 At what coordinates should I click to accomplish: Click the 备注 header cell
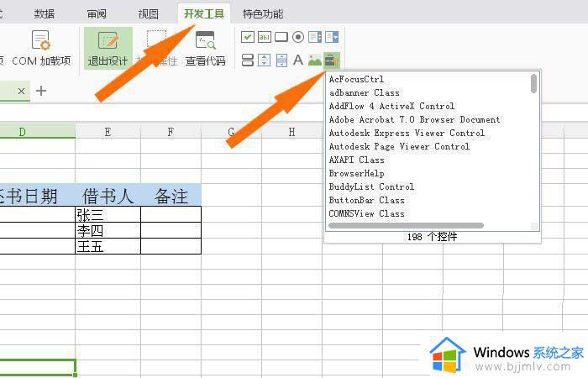[171, 196]
